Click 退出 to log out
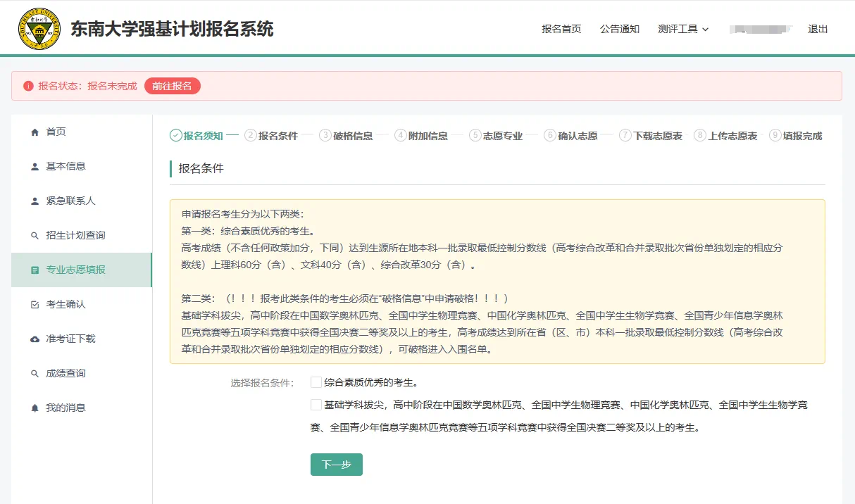Viewport: 855px width, 504px height. 817,30
